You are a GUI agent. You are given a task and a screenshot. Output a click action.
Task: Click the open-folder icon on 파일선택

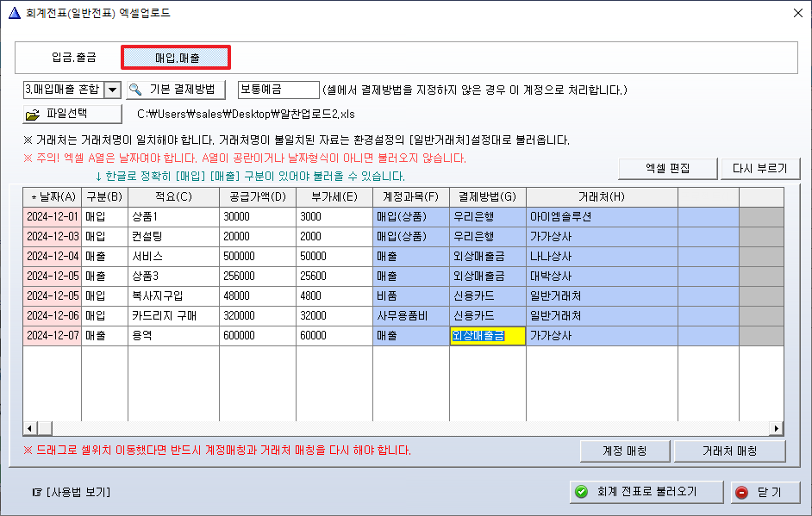coord(33,115)
